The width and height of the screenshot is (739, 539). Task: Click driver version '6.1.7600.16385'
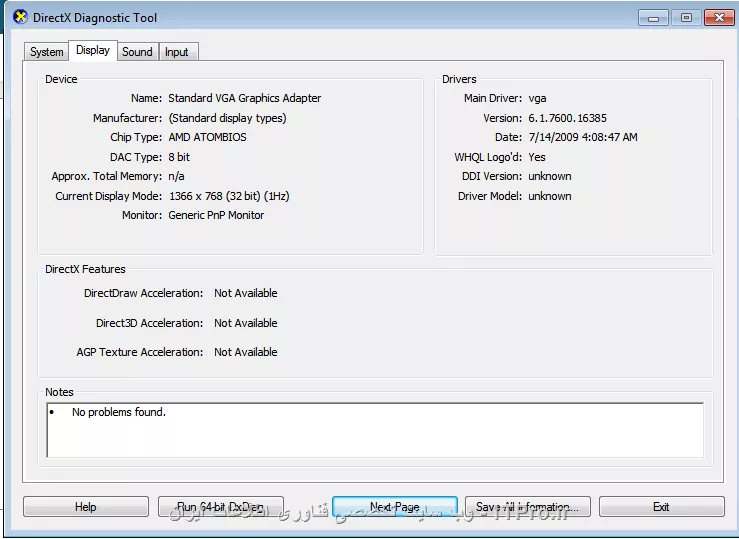coord(567,118)
